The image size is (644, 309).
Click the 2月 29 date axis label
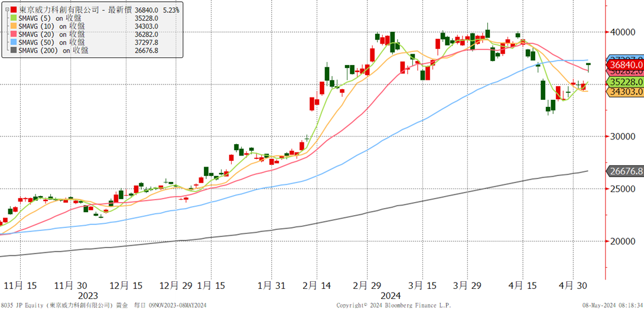[x=367, y=285]
